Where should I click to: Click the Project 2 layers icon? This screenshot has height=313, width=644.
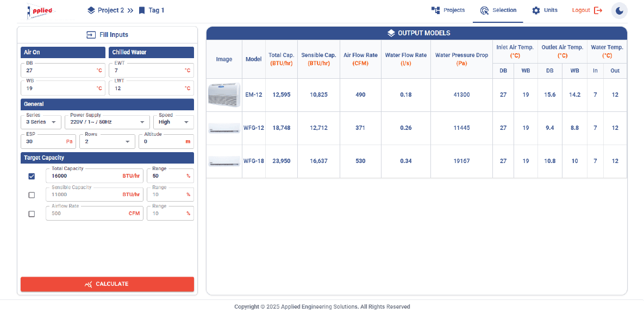coord(91,10)
